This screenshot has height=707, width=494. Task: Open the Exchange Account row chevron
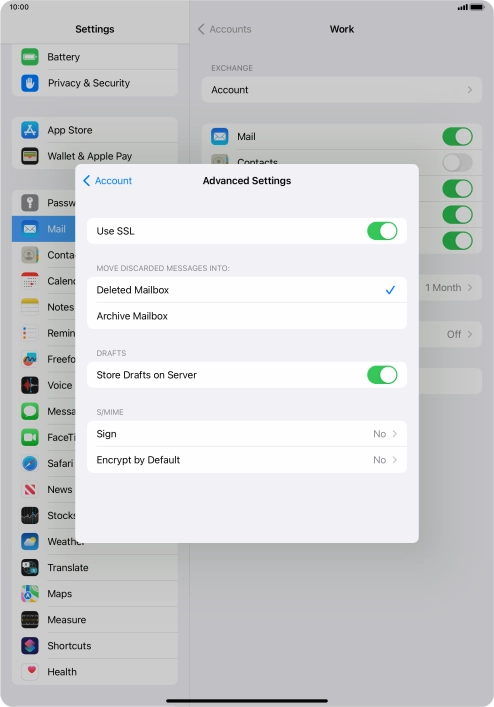click(470, 90)
